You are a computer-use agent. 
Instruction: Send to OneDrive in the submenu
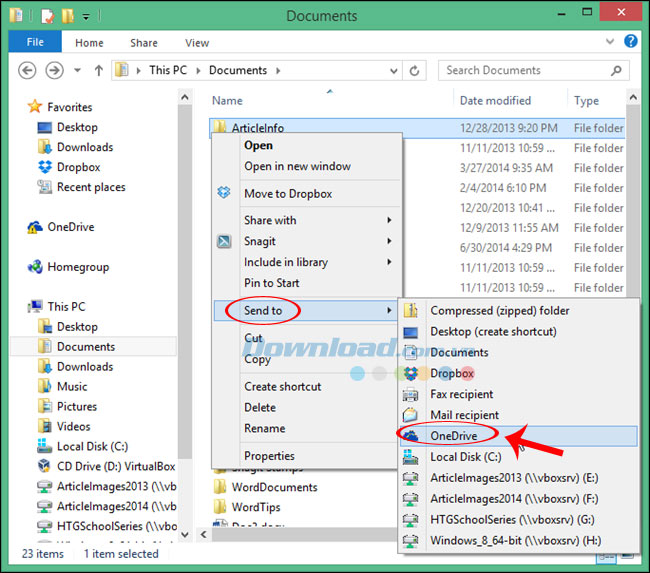point(519,436)
